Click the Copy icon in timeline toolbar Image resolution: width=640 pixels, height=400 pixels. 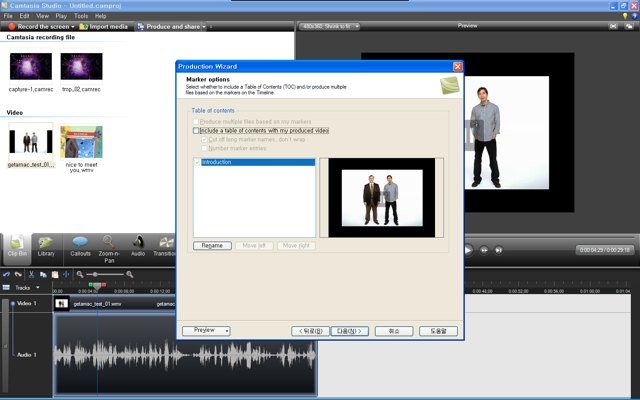click(x=43, y=274)
